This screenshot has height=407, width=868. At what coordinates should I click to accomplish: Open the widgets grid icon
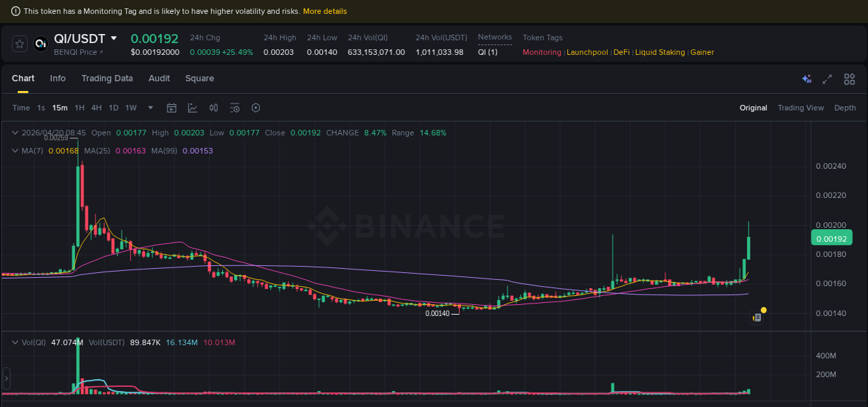pos(849,79)
